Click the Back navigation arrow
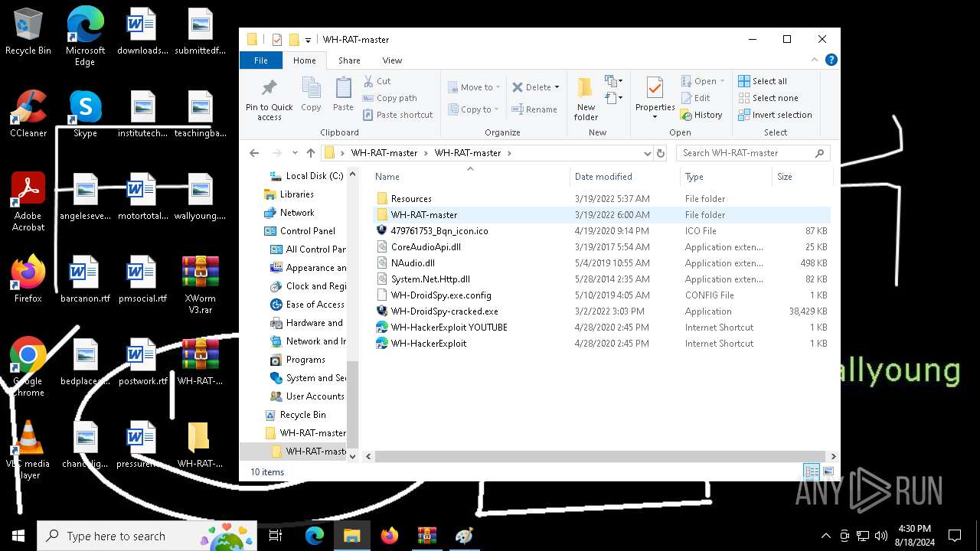This screenshot has height=551, width=980. 254,153
